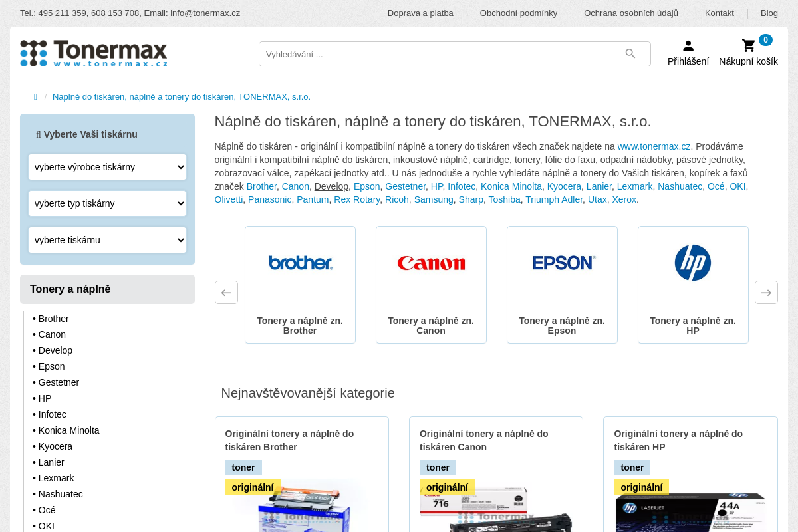Viewport: 798px width, 532px height.
Task: Open the shopping cart icon
Action: point(747,45)
